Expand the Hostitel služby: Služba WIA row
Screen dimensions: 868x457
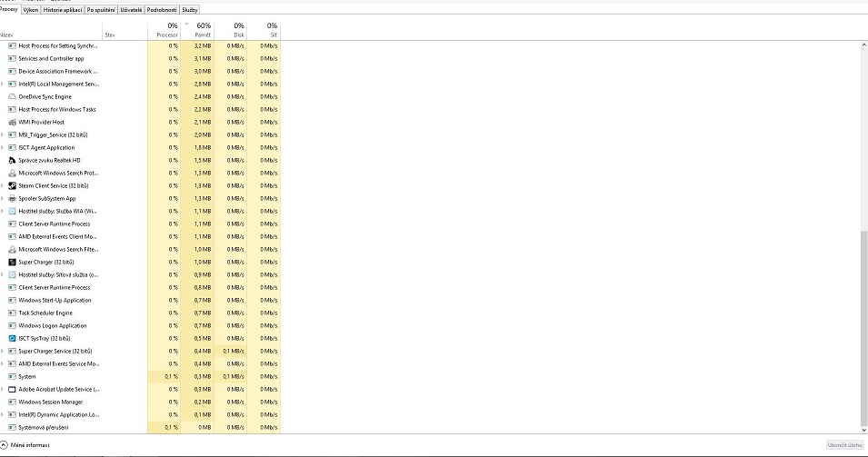[x=2, y=212]
